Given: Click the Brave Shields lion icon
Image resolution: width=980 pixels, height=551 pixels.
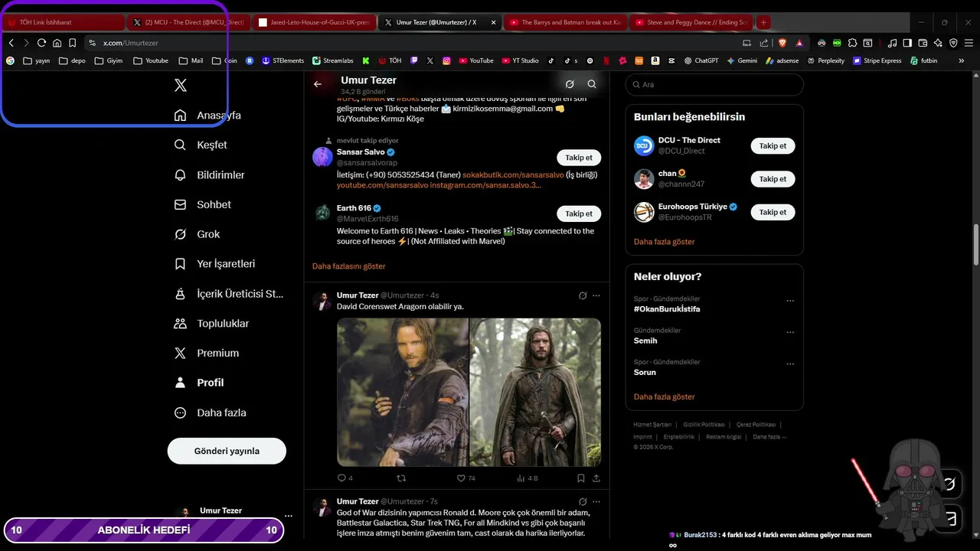Looking at the screenshot, I should click(783, 43).
